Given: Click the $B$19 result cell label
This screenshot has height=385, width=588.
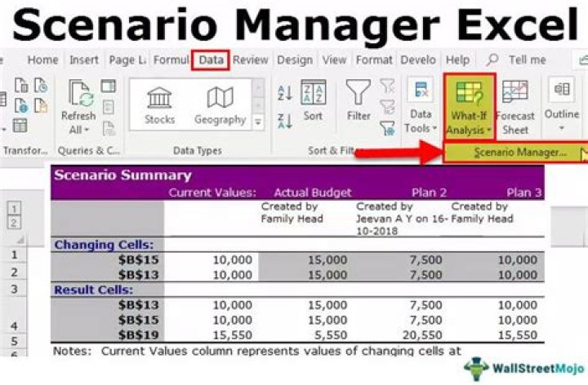Looking at the screenshot, I should pyautogui.click(x=138, y=334).
